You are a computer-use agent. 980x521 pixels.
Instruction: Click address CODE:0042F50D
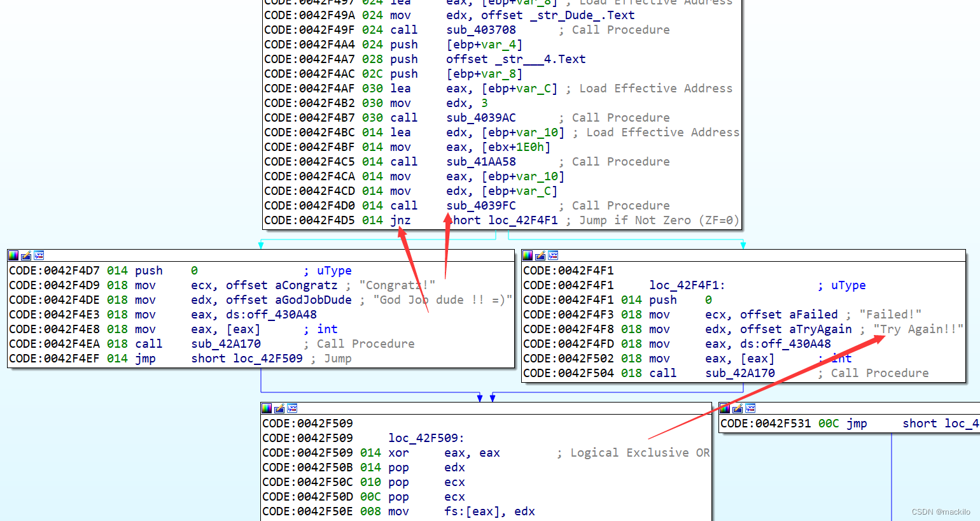[307, 497]
